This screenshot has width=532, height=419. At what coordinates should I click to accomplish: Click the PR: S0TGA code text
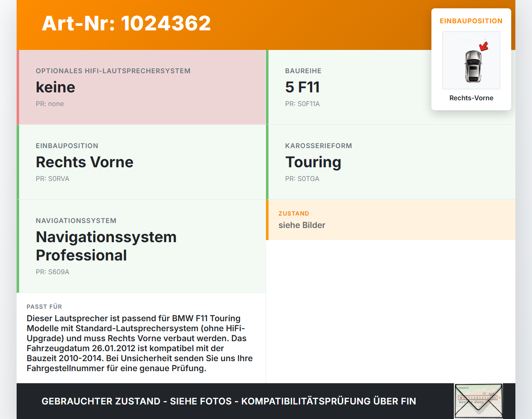point(302,179)
